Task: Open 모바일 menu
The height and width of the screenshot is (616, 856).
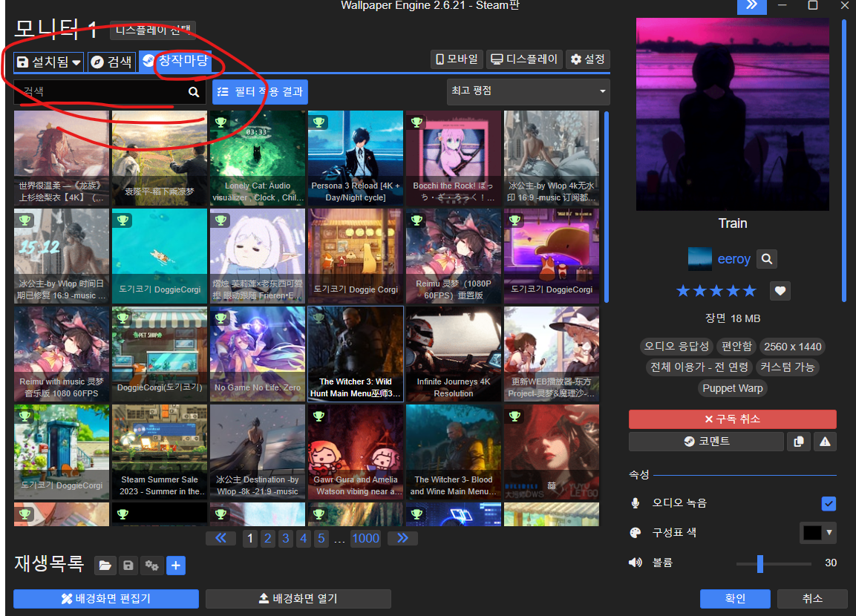Action: point(457,59)
